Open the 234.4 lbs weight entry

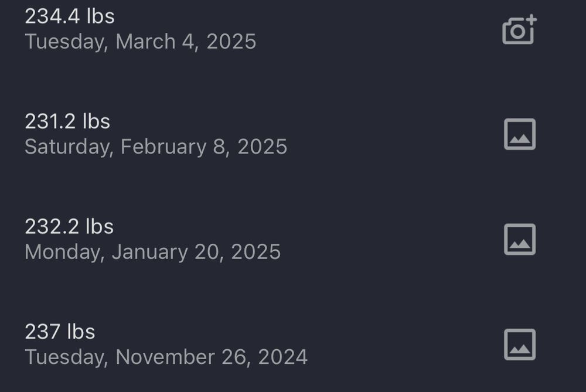point(70,16)
